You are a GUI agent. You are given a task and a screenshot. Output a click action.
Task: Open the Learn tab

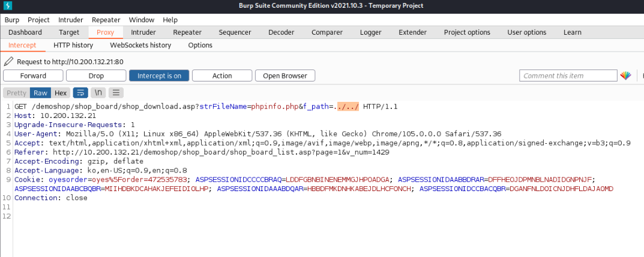point(572,32)
